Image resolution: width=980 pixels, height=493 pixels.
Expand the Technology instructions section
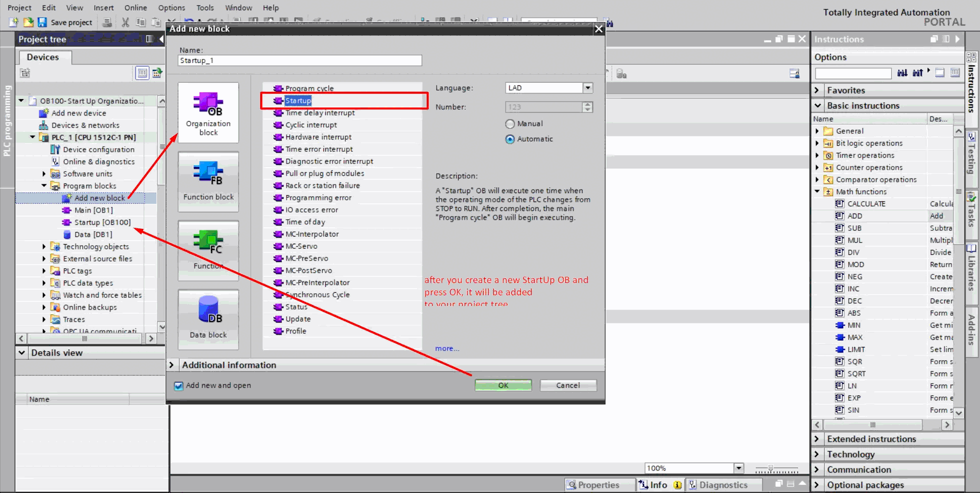817,454
